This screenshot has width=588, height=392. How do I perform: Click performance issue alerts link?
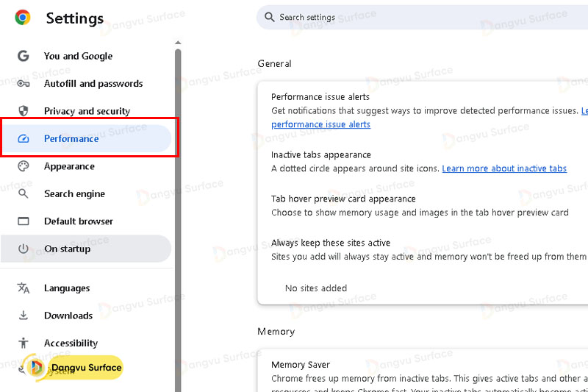(x=320, y=124)
